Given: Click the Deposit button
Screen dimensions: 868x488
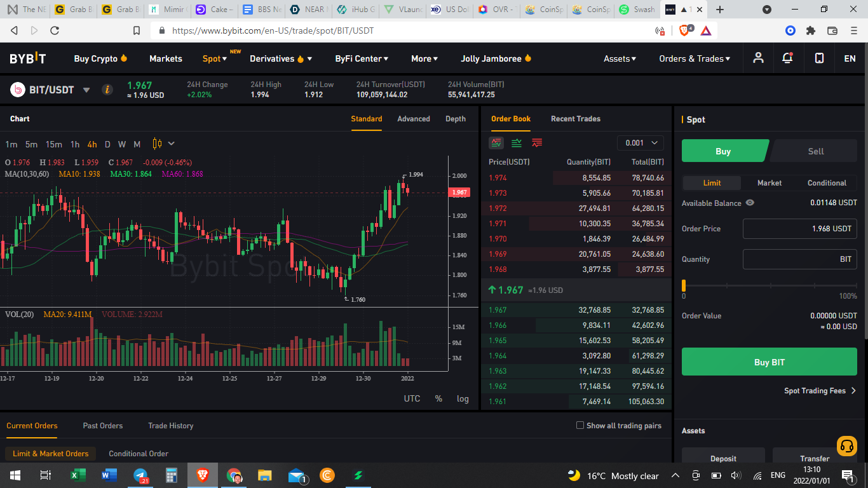Looking at the screenshot, I should pos(723,458).
